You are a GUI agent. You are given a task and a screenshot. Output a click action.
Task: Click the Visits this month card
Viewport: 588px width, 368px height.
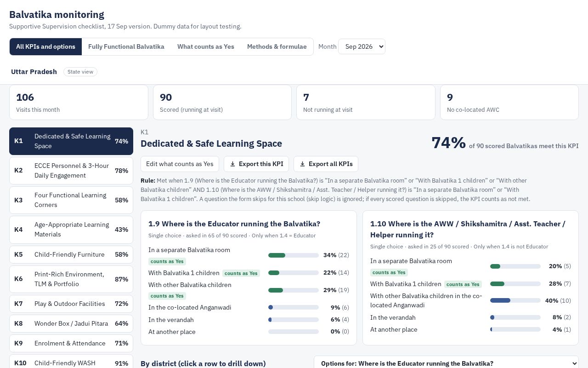click(79, 102)
